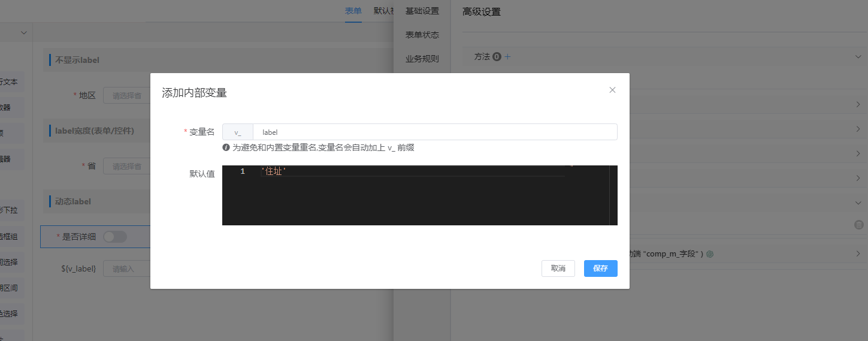Click the ${v_label} field label

click(78, 269)
